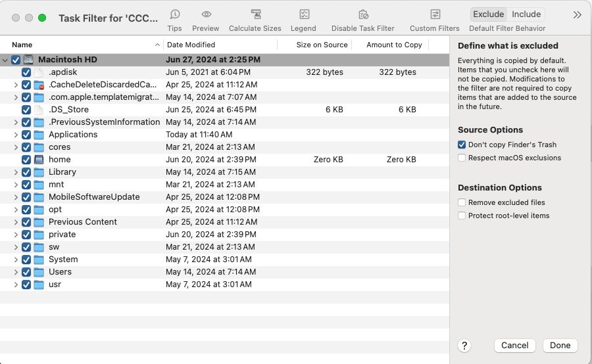Select the cores row date Mar 21, 2024
The width and height of the screenshot is (592, 364).
click(x=210, y=147)
